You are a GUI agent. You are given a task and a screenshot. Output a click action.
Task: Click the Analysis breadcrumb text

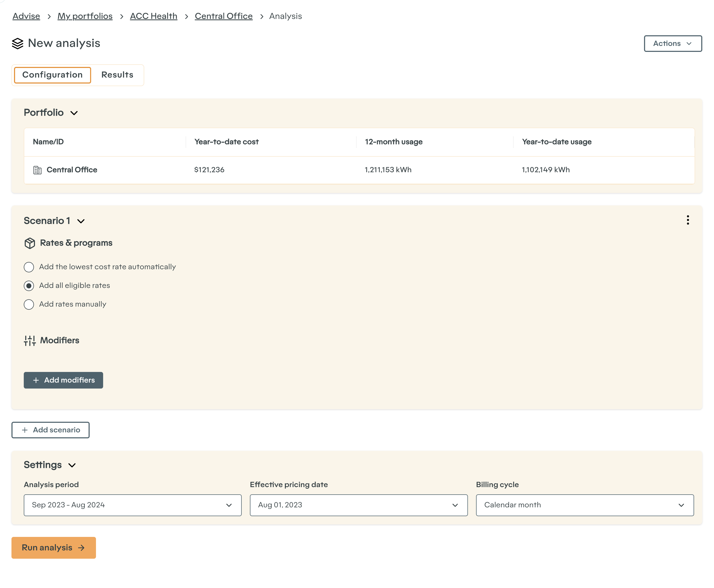pyautogui.click(x=285, y=16)
